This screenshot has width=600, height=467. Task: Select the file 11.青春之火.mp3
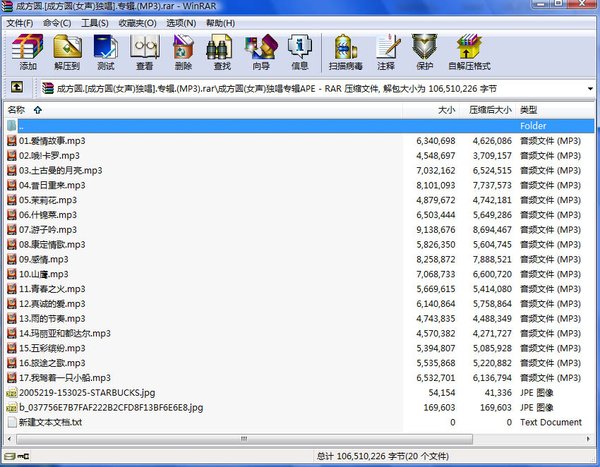(52, 289)
